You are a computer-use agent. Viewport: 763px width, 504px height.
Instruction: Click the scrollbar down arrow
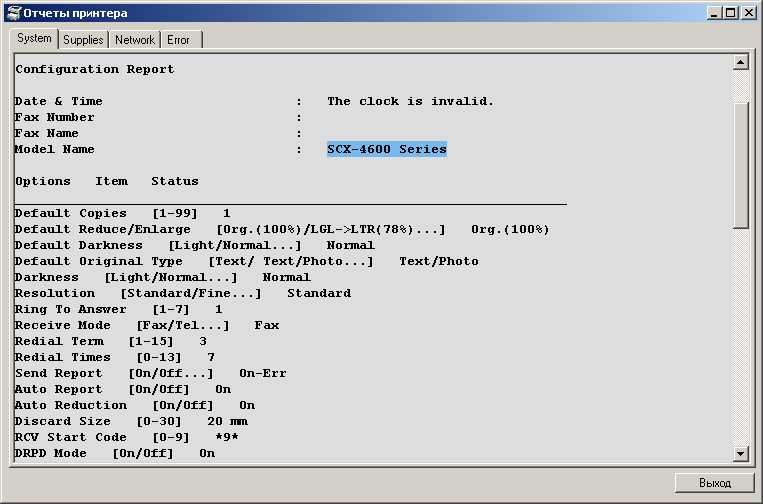click(x=740, y=454)
